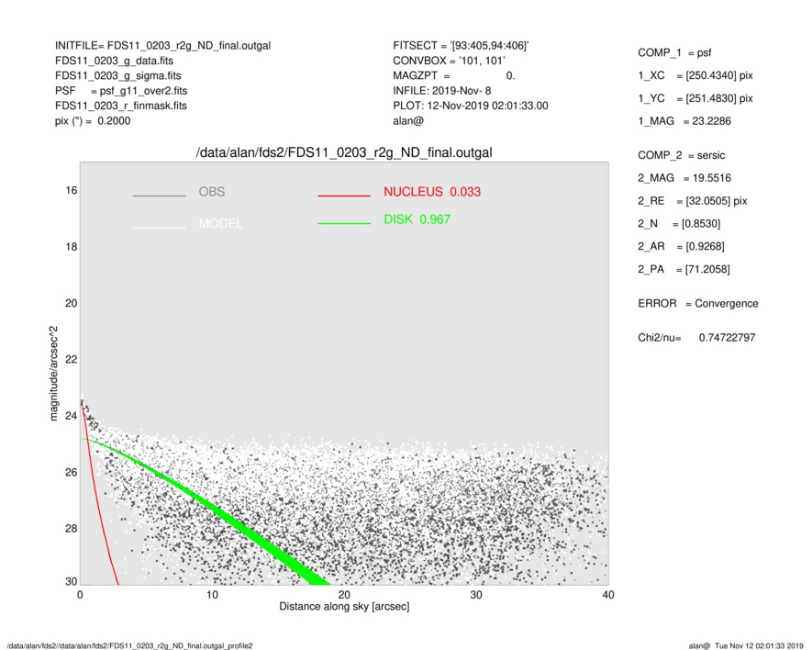Image resolution: width=812 pixels, height=650 pixels.
Task: Click the 1_MAG = 23.2286 value
Action: [x=684, y=121]
